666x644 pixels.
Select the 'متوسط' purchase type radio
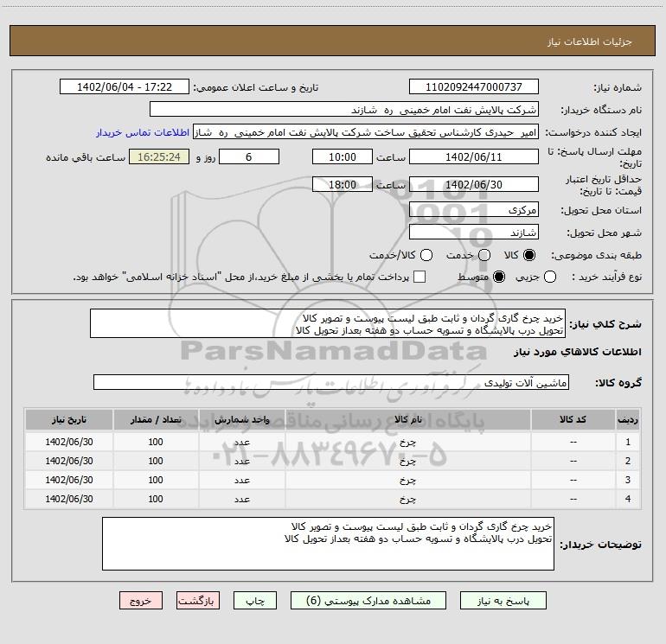(499, 277)
